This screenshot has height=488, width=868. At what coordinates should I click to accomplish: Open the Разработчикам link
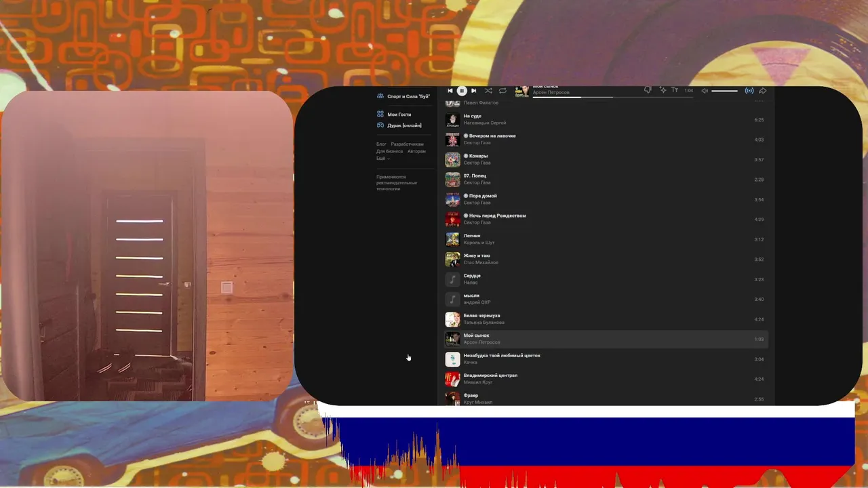(408, 144)
